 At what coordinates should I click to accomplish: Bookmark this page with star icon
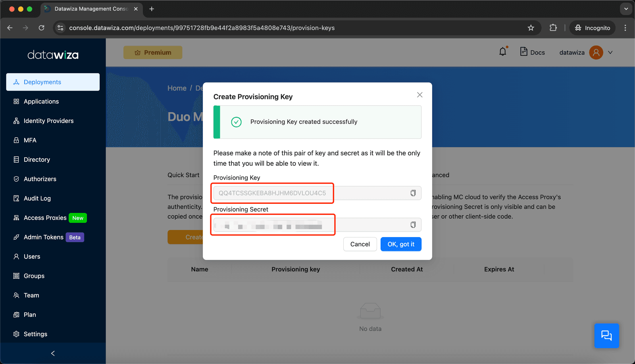pos(531,28)
